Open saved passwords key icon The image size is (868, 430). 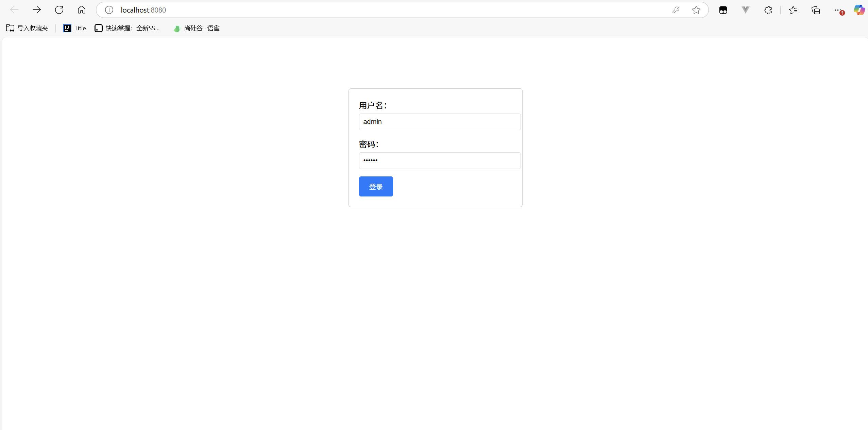tap(676, 10)
